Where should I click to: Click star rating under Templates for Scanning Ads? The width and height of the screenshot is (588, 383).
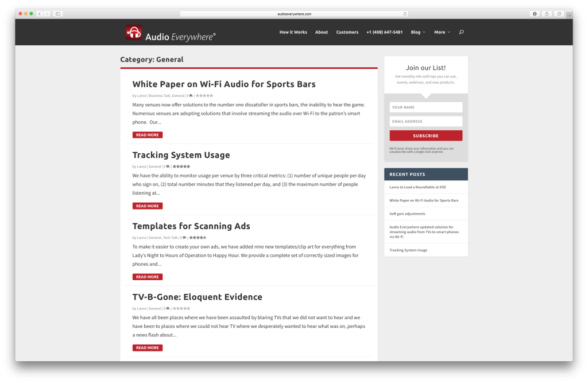(x=198, y=238)
